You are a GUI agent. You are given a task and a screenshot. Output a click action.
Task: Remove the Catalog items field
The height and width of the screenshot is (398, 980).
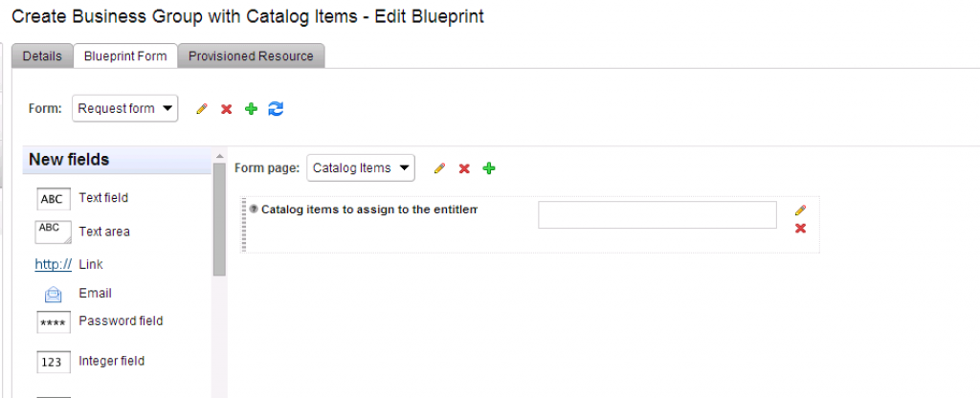pos(800,228)
